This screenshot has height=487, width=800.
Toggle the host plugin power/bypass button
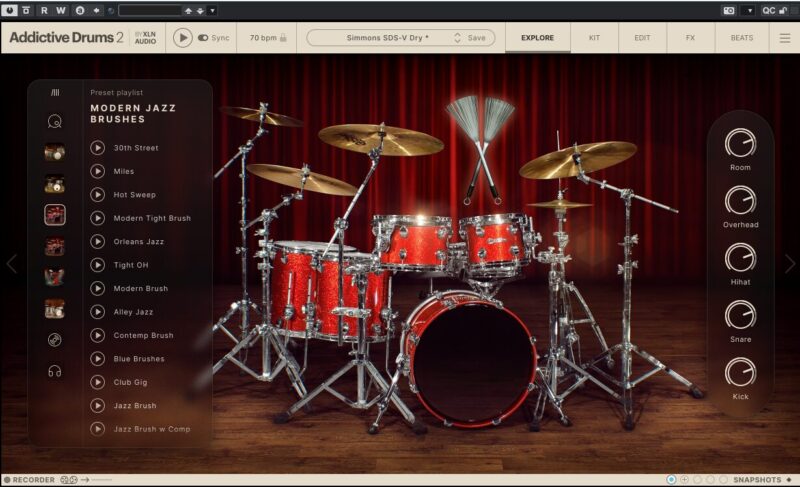point(9,10)
